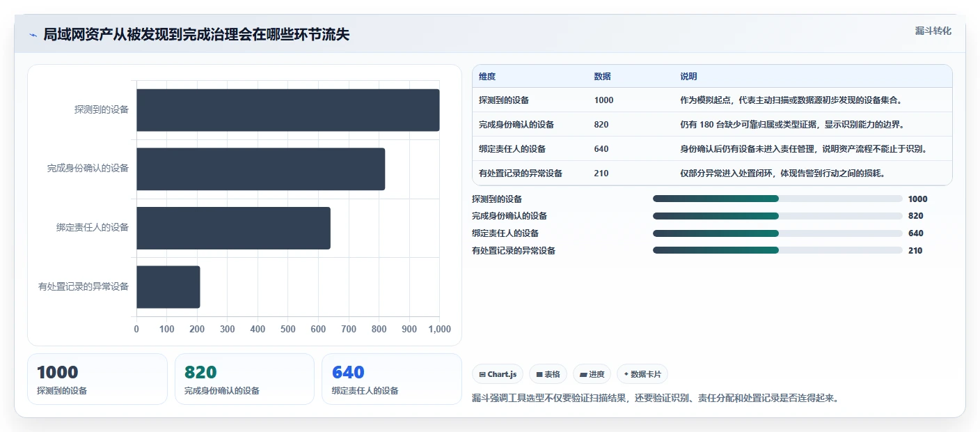Click the 完成身份确认的设备 progress row label
This screenshot has height=432, width=980.
[x=509, y=216]
